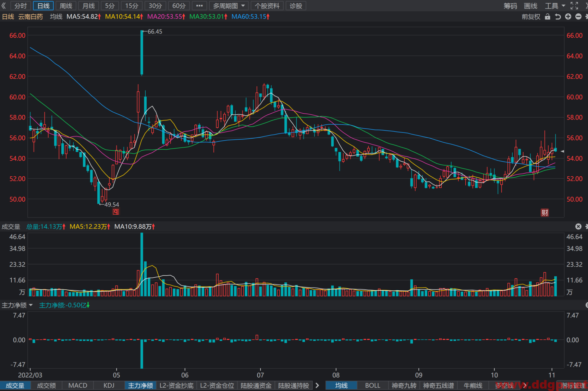Select L2-资金抄底 indicator tab
The image size is (588, 391).
click(x=176, y=386)
